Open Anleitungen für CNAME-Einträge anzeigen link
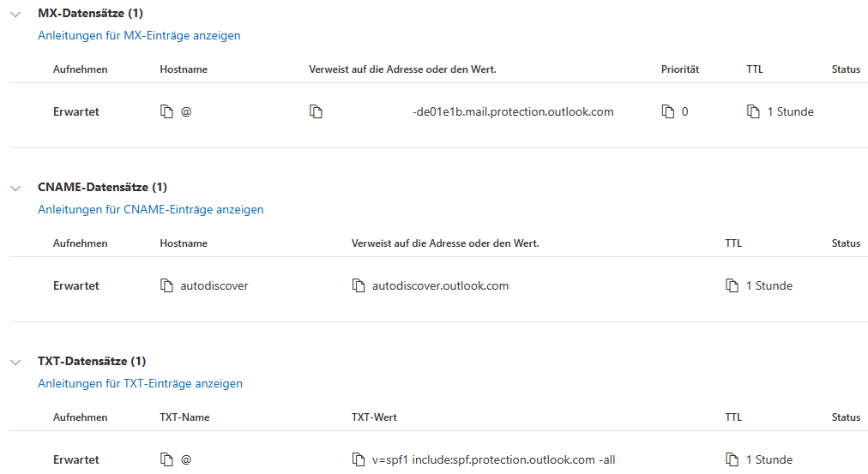868x474 pixels. (150, 210)
